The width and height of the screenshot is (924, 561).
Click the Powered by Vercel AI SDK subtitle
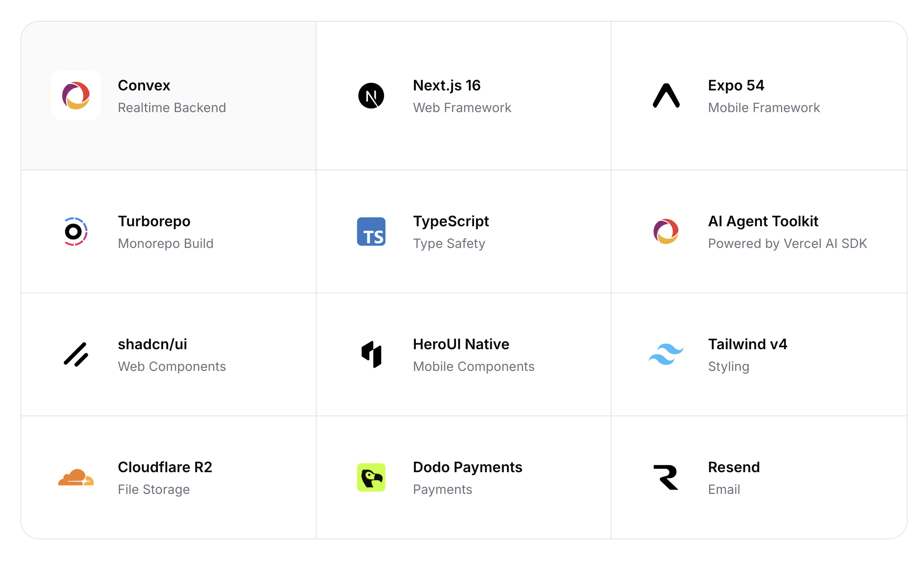coord(787,244)
